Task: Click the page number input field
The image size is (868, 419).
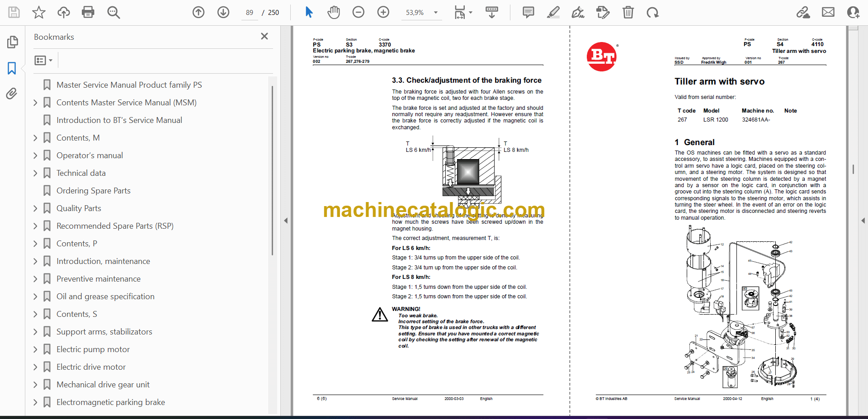Action: (x=250, y=13)
